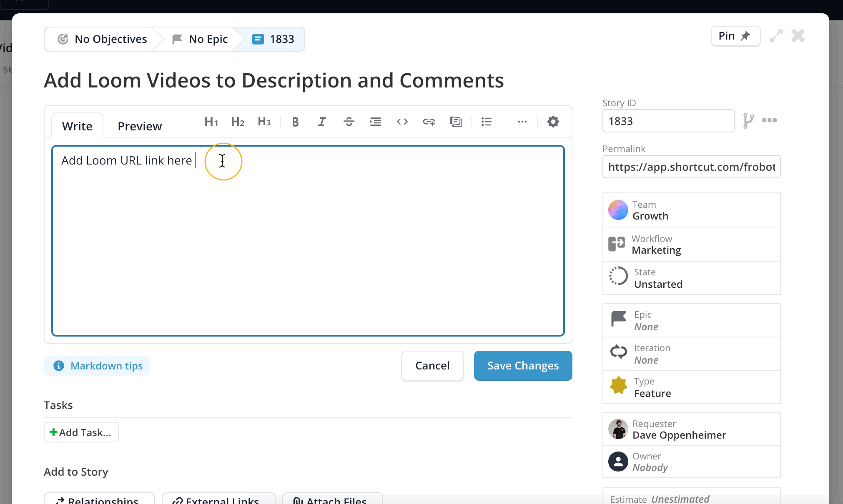Viewport: 843px width, 504px height.
Task: Select the 1833 story breadcrumb
Action: [273, 39]
